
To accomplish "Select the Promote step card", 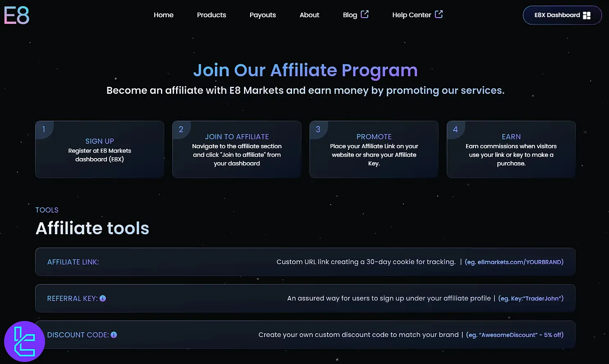I will coord(374,149).
